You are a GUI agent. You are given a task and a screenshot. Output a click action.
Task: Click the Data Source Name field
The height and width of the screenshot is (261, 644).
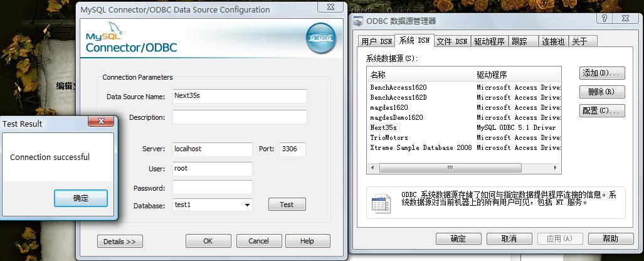pyautogui.click(x=240, y=96)
